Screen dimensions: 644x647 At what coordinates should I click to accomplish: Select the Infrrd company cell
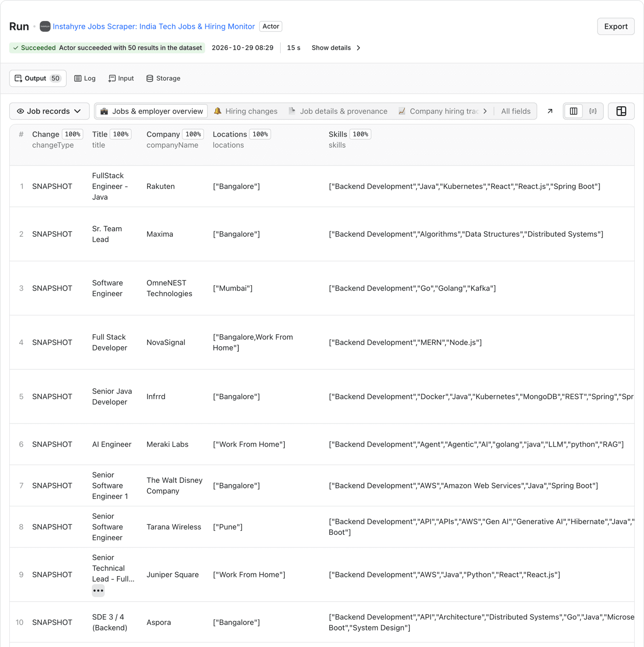pos(156,396)
